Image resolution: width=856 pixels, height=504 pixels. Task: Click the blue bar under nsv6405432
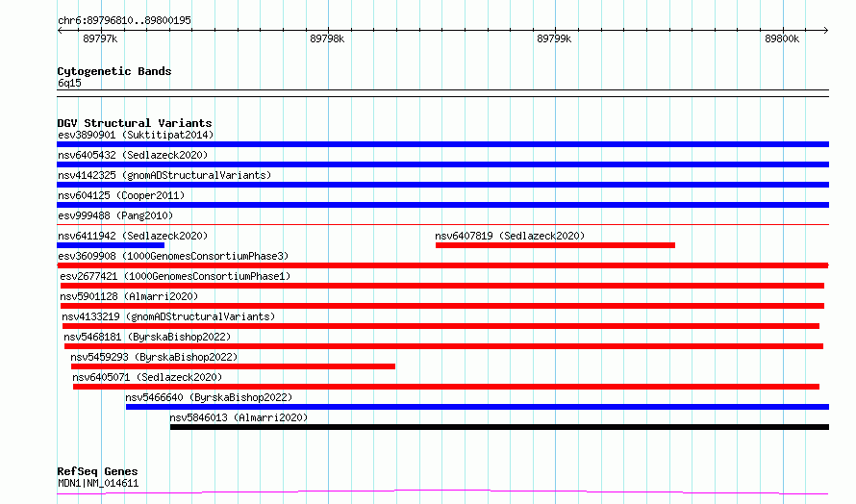coord(442,164)
